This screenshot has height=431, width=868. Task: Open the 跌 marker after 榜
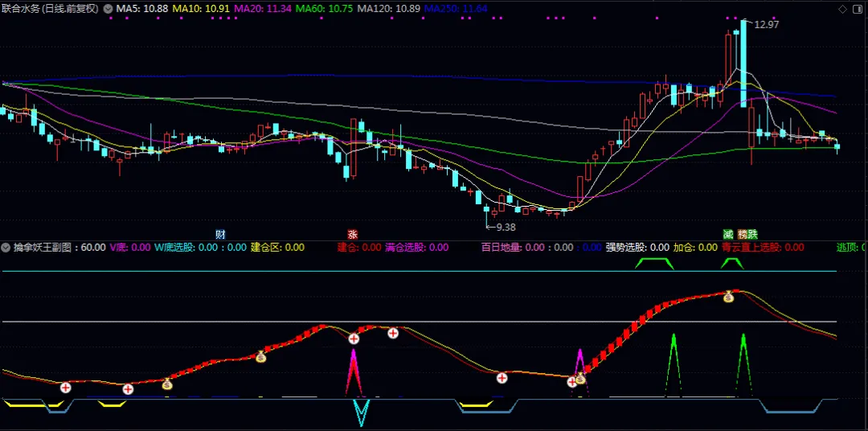753,234
